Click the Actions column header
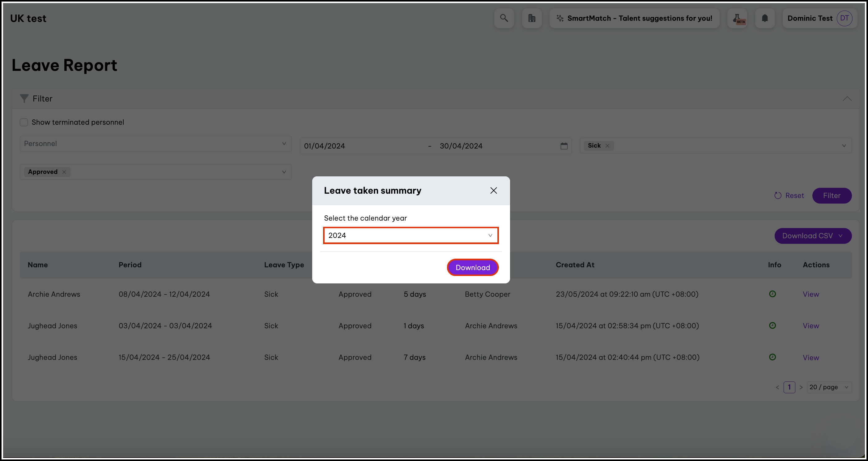 pos(816,265)
